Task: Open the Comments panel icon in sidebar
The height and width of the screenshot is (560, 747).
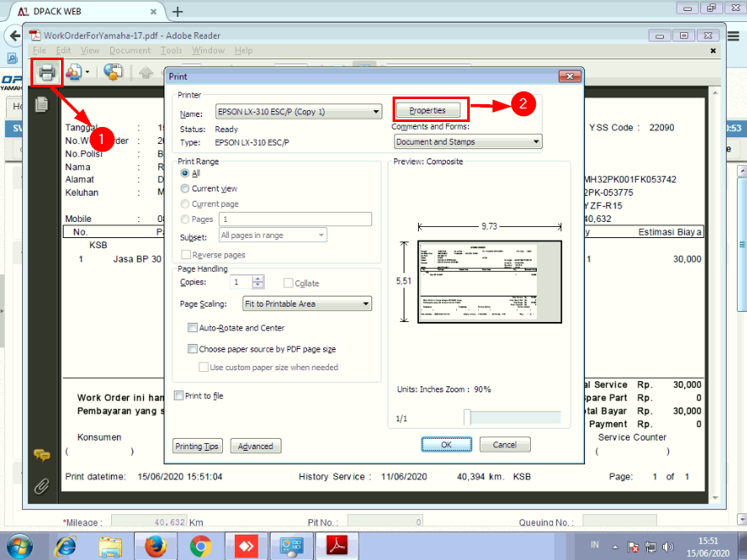Action: pyautogui.click(x=42, y=455)
